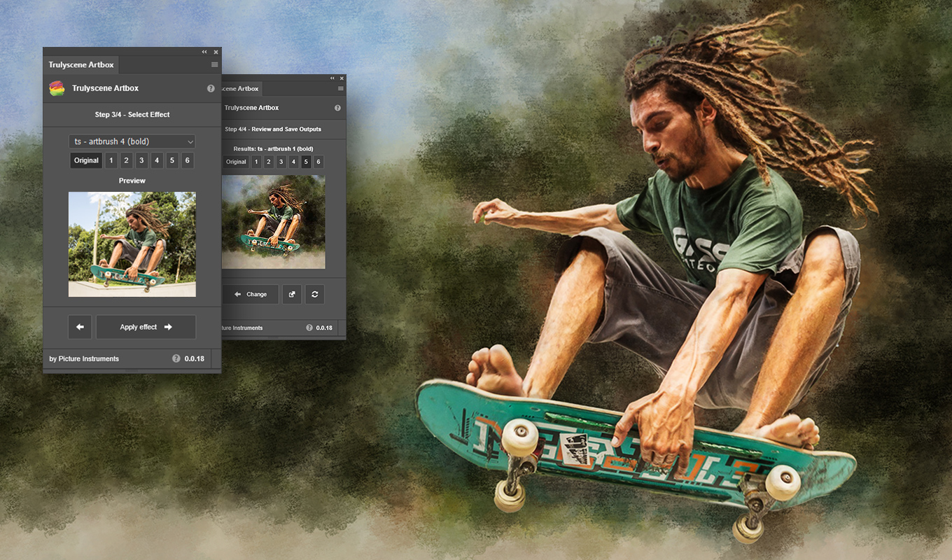The image size is (952, 560).
Task: Select result variant 5 in the Review and Save panel
Action: [306, 162]
